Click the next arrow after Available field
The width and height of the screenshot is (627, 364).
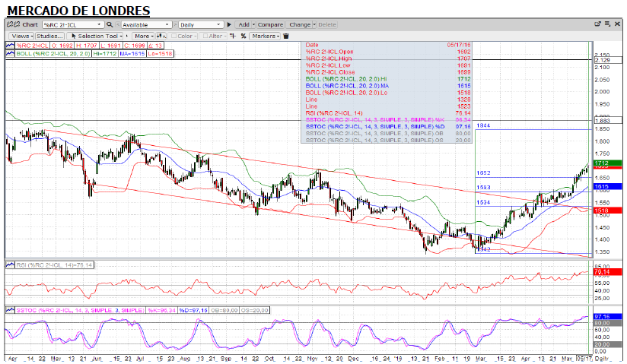point(176,25)
